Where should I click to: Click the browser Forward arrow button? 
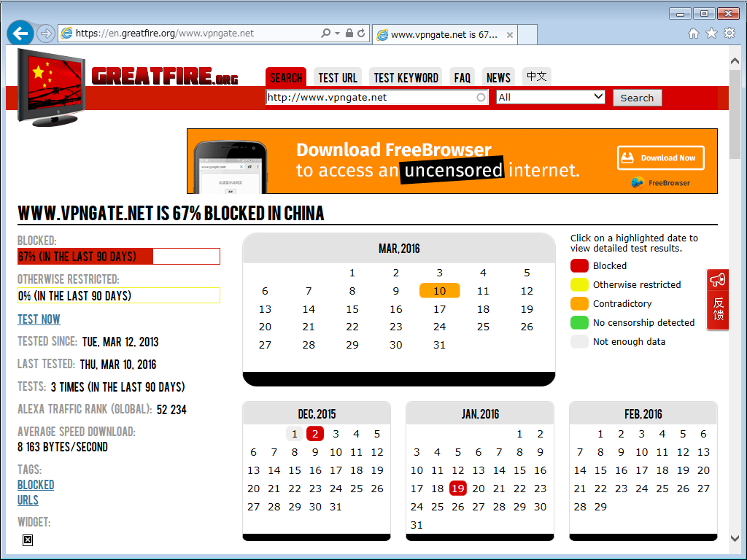46,34
